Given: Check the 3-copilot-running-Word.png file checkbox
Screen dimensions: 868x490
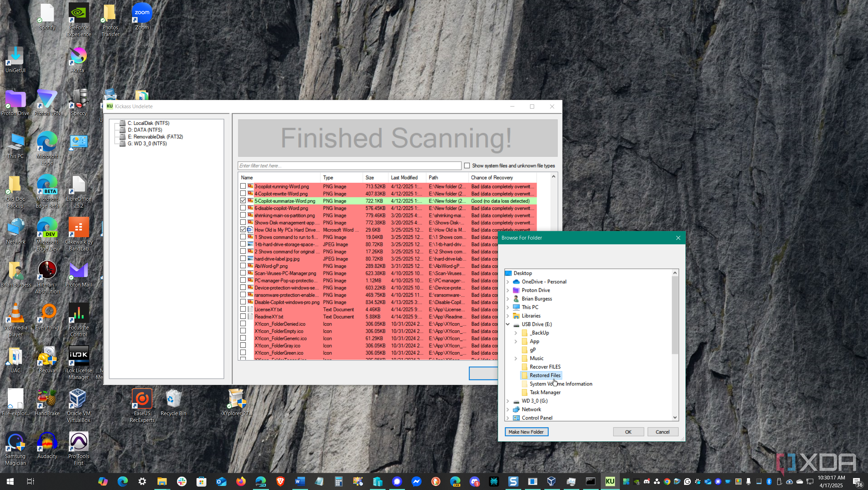Looking at the screenshot, I should [243, 186].
